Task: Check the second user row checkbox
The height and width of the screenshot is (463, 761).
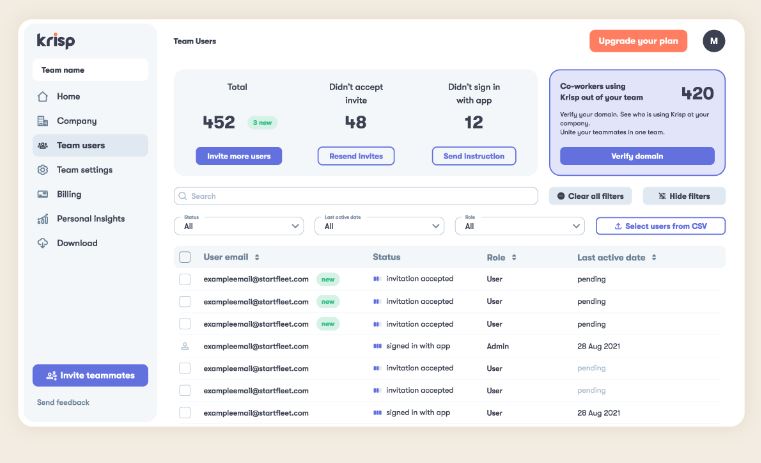Action: (x=185, y=301)
